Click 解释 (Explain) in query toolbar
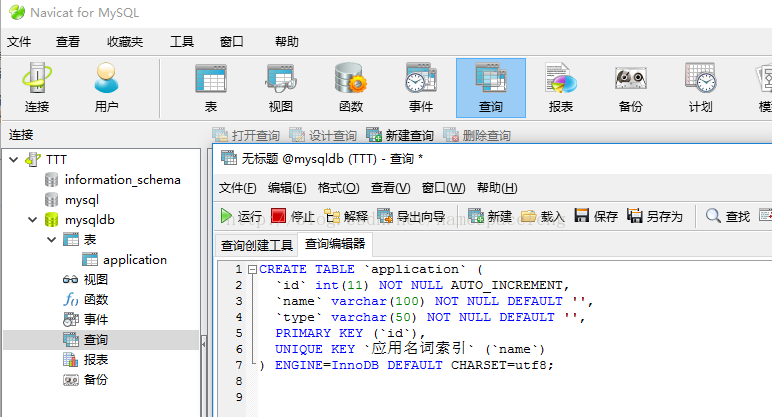The image size is (772, 417). (346, 216)
